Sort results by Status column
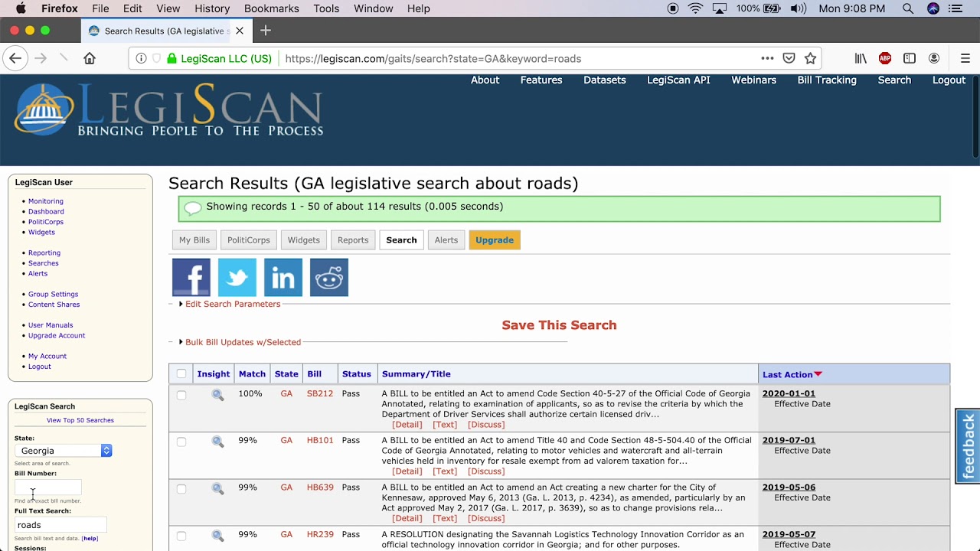The height and width of the screenshot is (551, 980). 356,374
